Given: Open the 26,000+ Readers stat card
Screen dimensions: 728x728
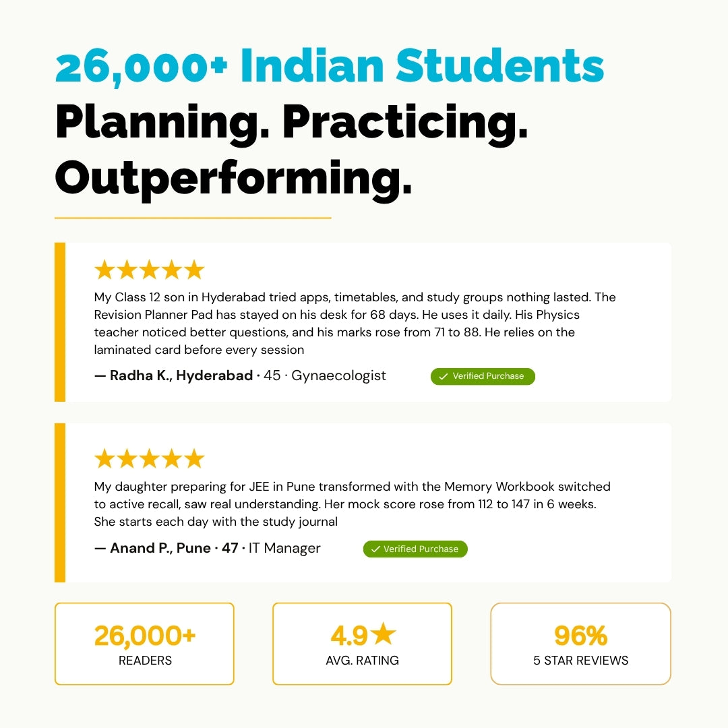Looking at the screenshot, I should pos(144,644).
